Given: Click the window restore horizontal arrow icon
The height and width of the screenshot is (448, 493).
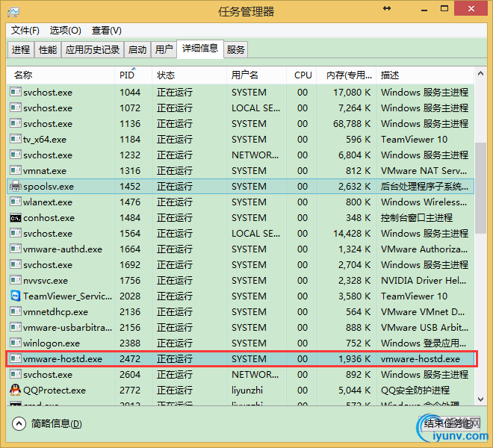Looking at the screenshot, I should (x=387, y=8).
